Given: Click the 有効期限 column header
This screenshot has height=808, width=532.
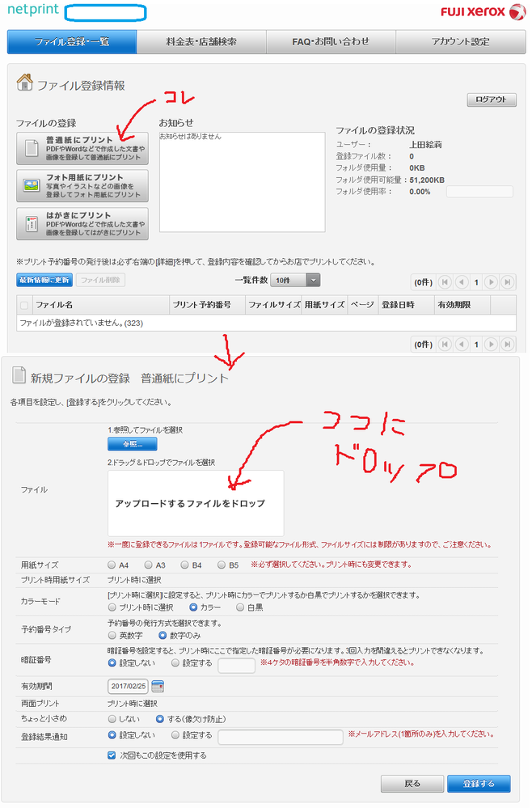Looking at the screenshot, I should pos(462,305).
